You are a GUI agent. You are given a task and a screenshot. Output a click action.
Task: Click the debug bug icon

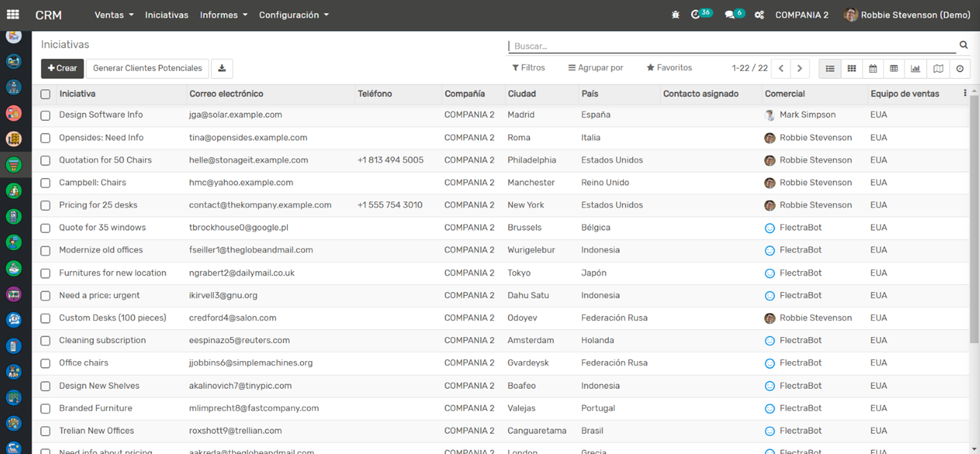pos(675,15)
